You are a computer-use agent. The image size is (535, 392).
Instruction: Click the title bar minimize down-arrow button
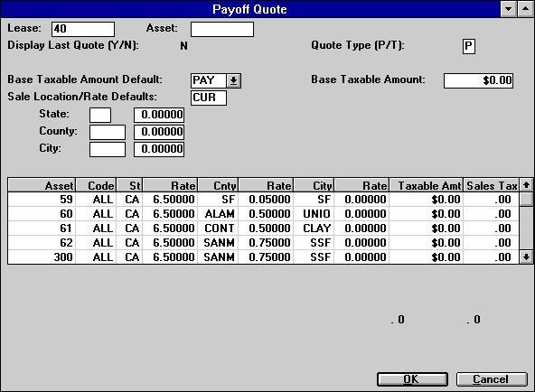tap(509, 9)
